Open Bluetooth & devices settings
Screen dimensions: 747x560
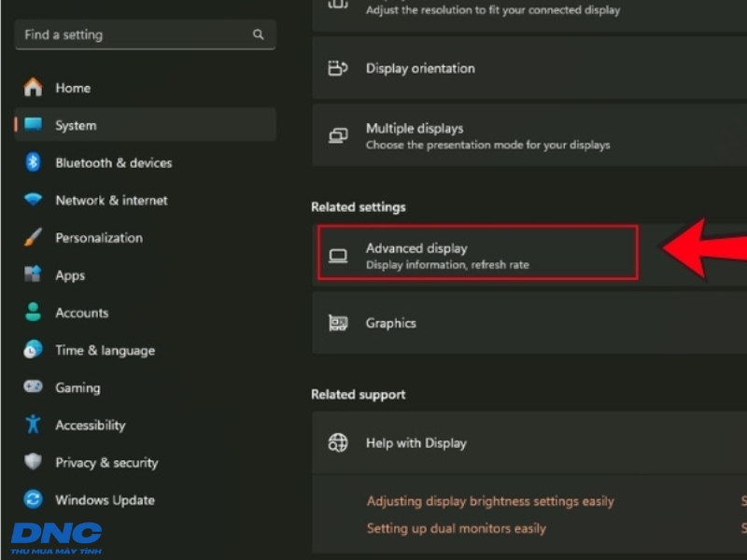pos(146,162)
